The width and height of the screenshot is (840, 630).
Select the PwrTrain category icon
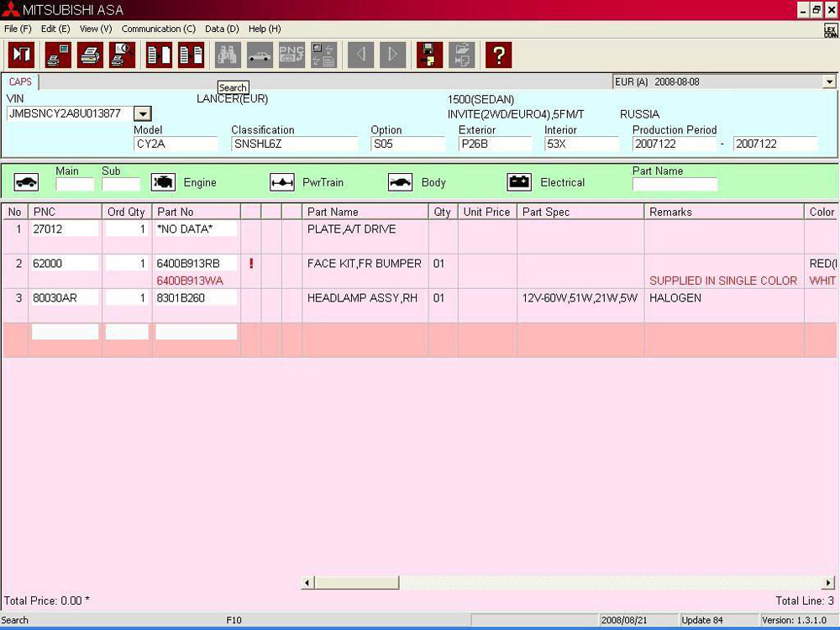pos(281,182)
